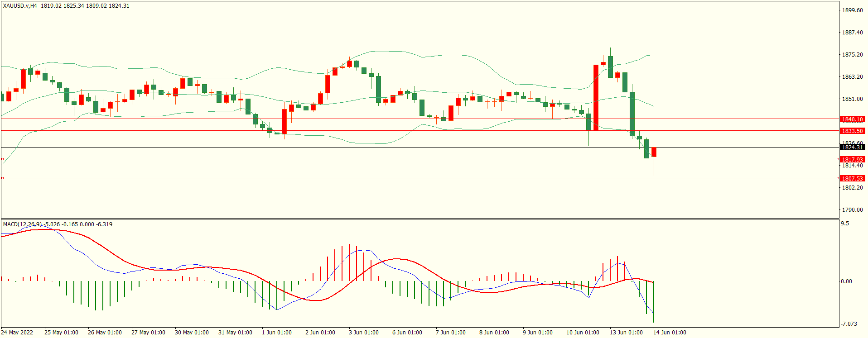Click the 2 Jun 01:00 date label
The image size is (868, 338).
pos(320,333)
